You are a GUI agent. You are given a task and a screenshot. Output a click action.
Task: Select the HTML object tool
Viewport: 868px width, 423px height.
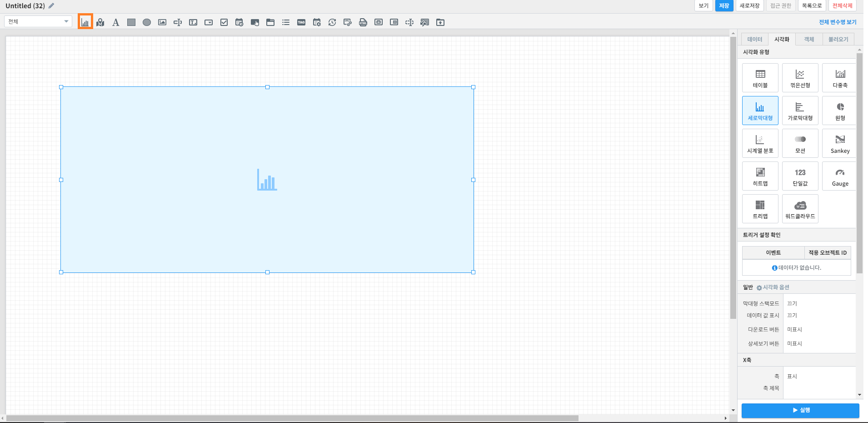point(363,22)
